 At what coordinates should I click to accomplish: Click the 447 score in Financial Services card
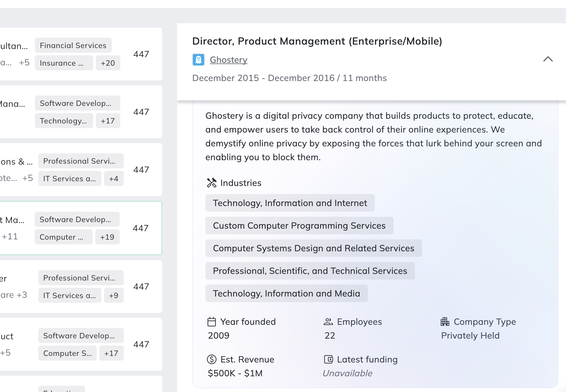141,54
